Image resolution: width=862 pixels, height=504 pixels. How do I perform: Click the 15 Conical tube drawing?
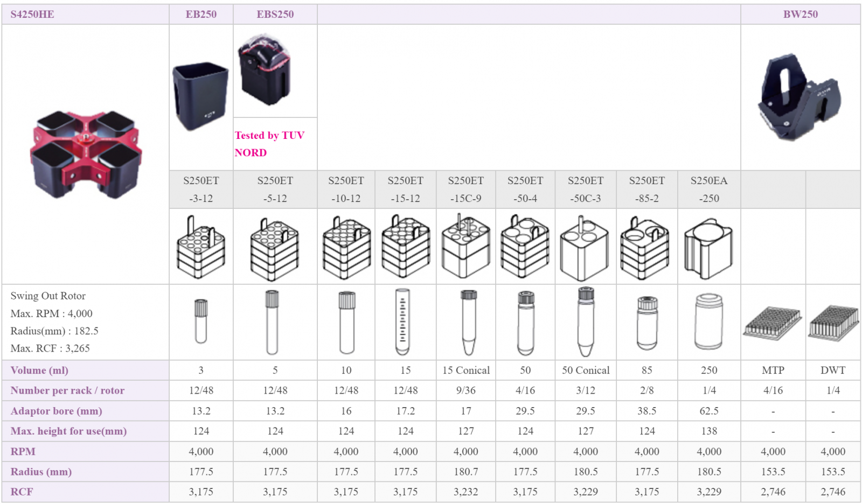pyautogui.click(x=469, y=323)
